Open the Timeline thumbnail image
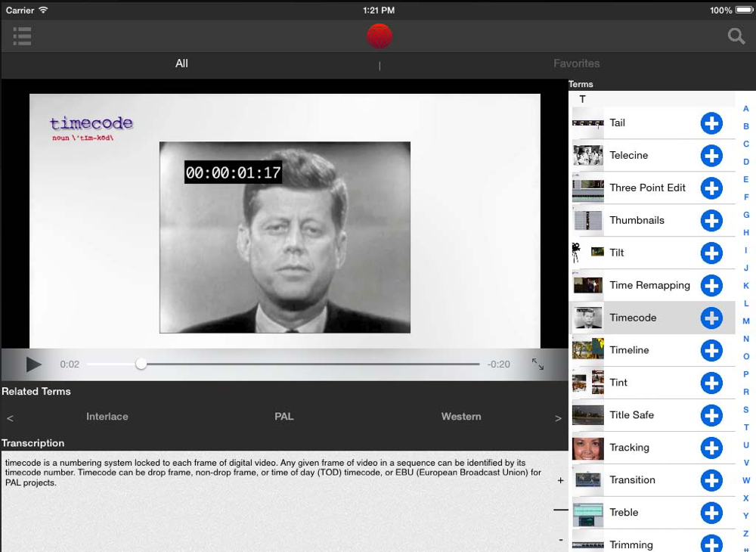756x552 pixels. (587, 349)
